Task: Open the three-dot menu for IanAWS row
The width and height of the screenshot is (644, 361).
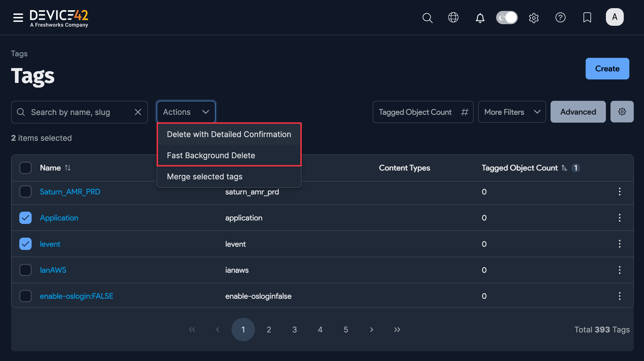Action: pyautogui.click(x=620, y=270)
